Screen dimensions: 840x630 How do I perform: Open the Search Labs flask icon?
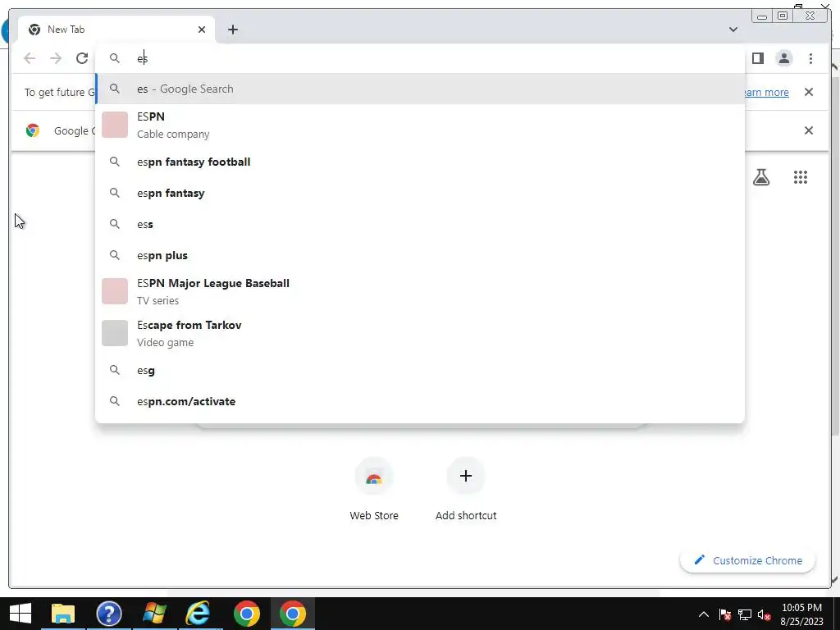pos(761,177)
